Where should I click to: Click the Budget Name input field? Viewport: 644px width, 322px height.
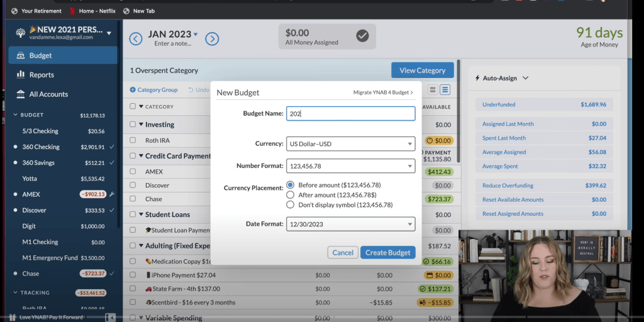point(350,114)
